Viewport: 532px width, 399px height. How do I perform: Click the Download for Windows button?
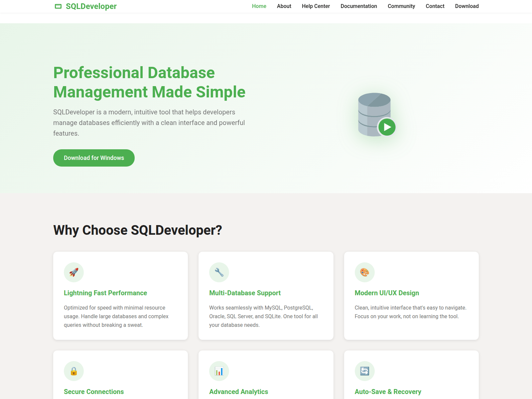pyautogui.click(x=94, y=158)
